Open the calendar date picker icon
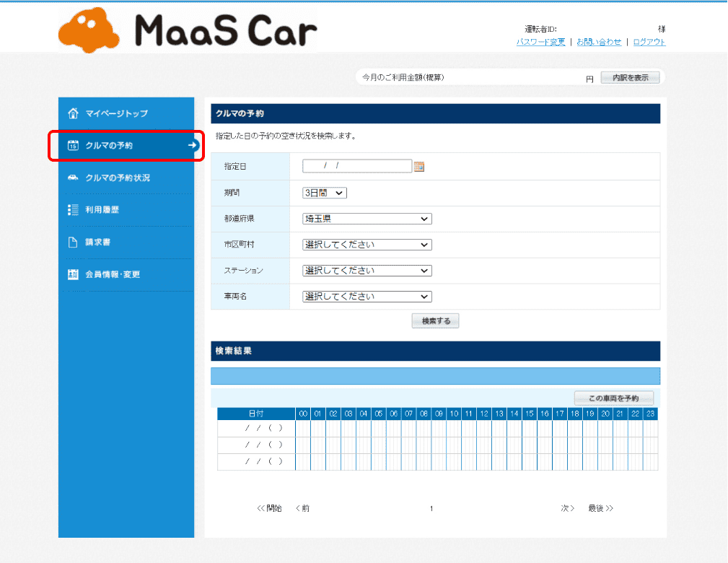This screenshot has width=728, height=563. (419, 167)
